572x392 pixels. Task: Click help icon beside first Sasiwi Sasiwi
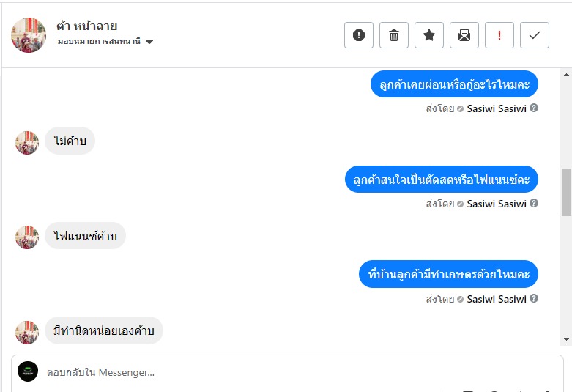[534, 108]
